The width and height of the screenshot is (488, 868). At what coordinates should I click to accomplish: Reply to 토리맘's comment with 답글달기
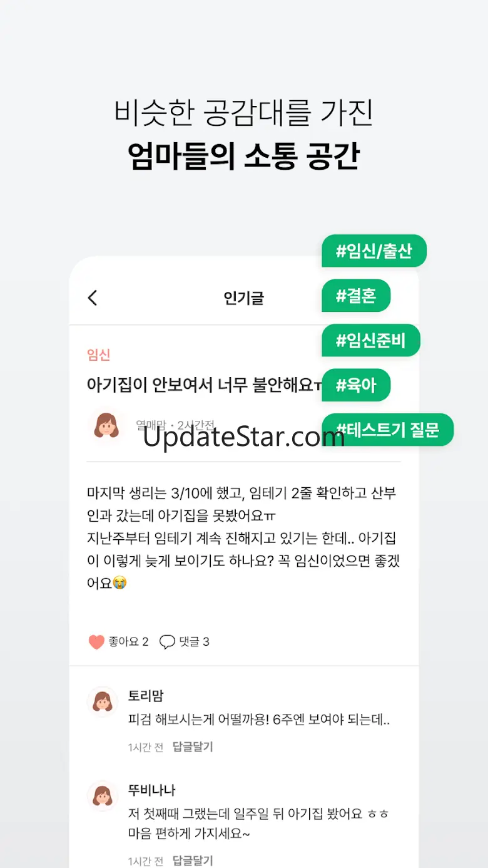click(x=193, y=747)
